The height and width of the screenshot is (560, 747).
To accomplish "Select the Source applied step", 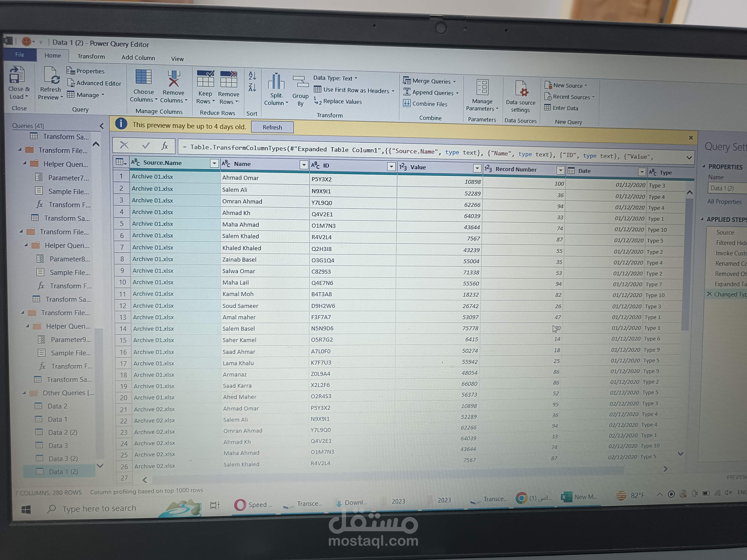I will [725, 232].
